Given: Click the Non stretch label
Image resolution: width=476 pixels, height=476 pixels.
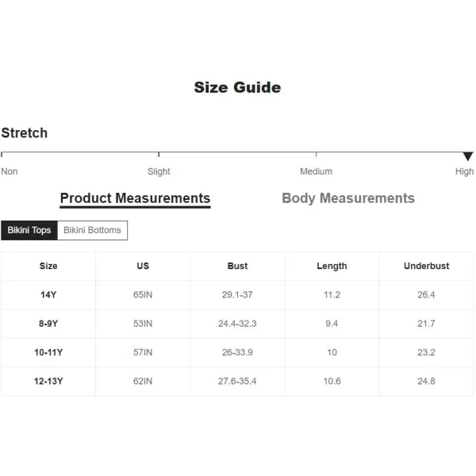Looking at the screenshot, I should coord(10,171).
